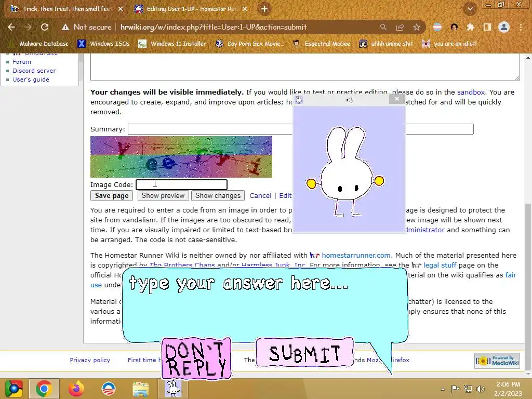Click the browser forward arrow
The height and width of the screenshot is (399, 532).
pyautogui.click(x=28, y=27)
